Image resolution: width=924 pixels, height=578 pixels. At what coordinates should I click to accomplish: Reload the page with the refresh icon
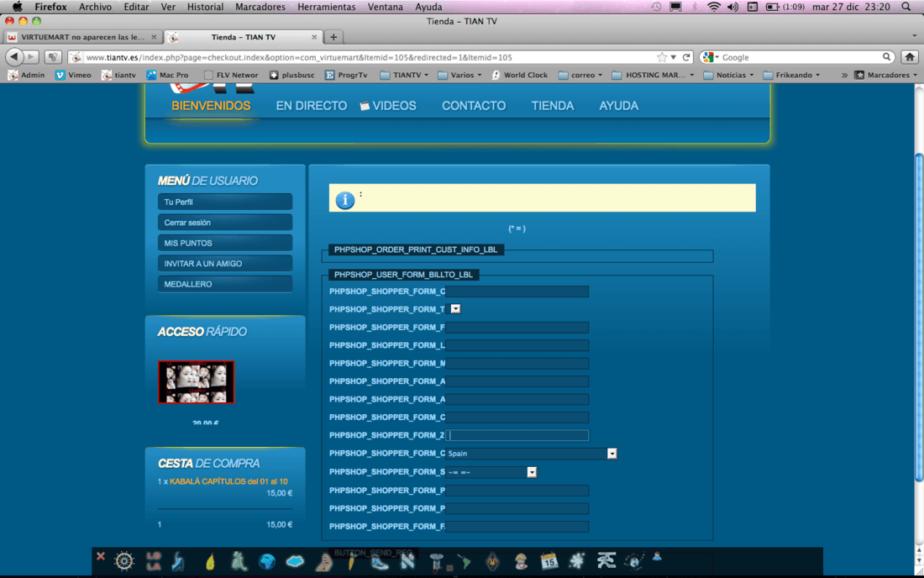[686, 57]
